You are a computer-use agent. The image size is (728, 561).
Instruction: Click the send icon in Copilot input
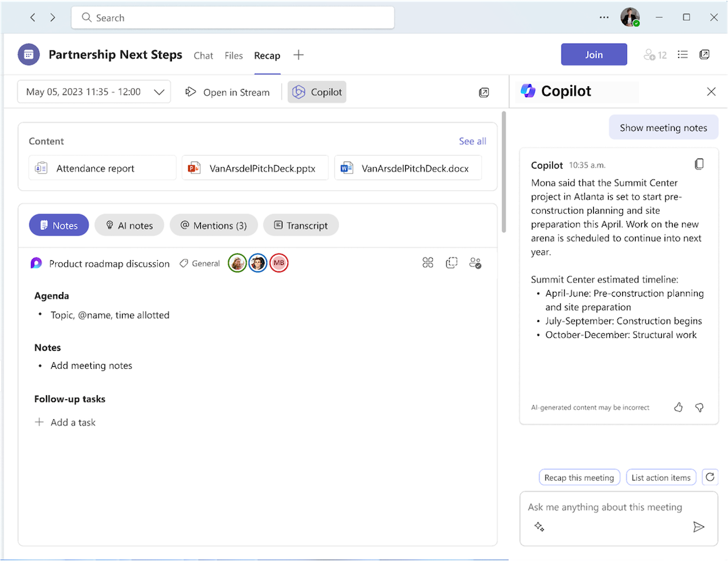[699, 527]
